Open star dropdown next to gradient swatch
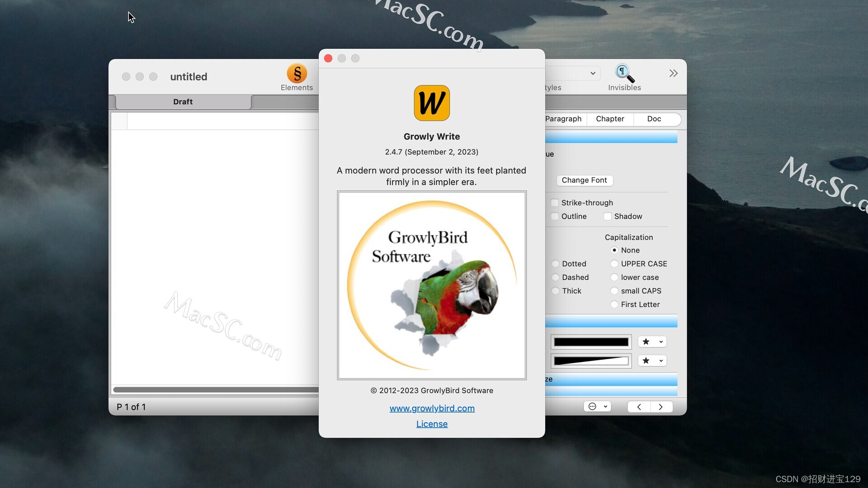Image resolution: width=868 pixels, height=488 pixels. pos(652,360)
